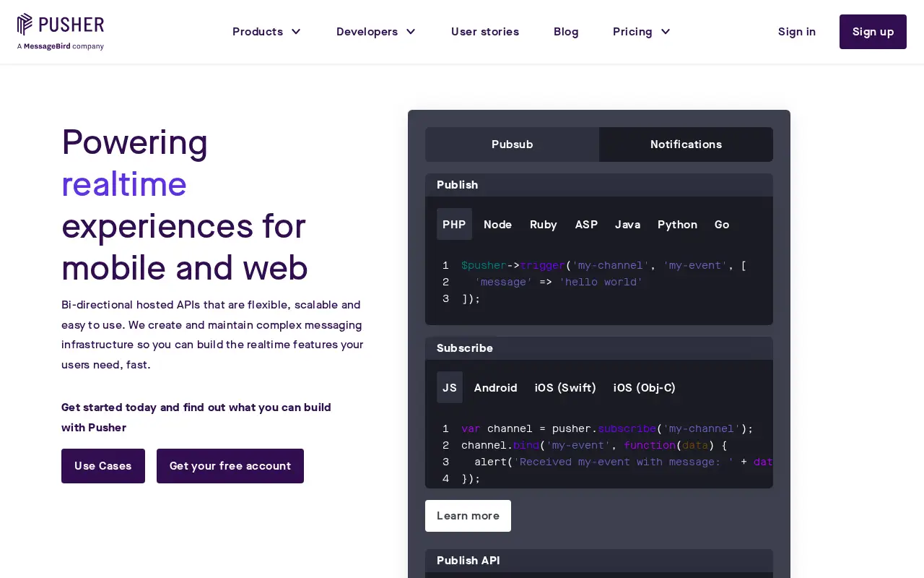The image size is (924, 578).
Task: Open the User stories page
Action: (x=485, y=32)
